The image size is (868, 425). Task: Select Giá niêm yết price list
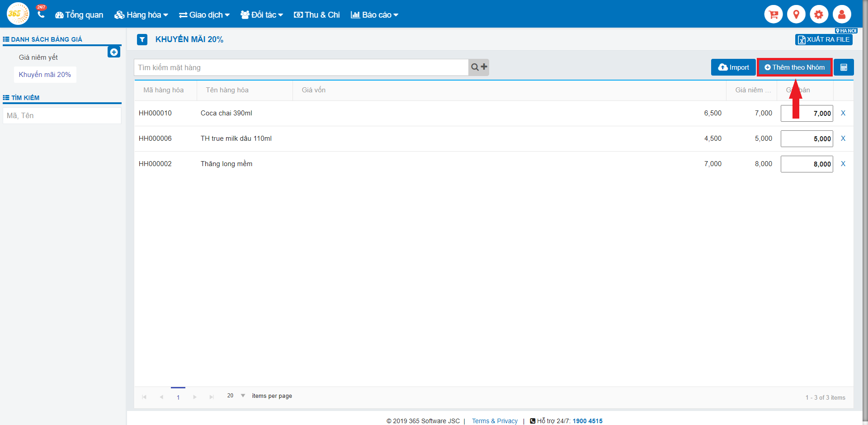(38, 57)
